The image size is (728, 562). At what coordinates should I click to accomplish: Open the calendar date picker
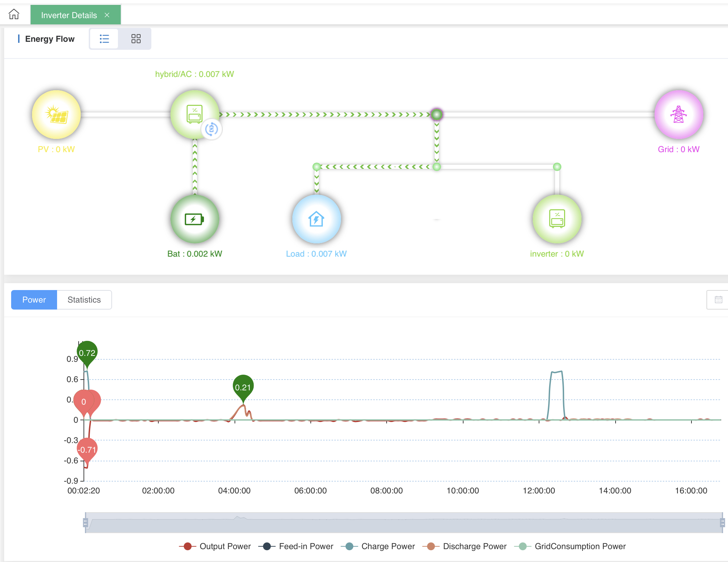[718, 299]
